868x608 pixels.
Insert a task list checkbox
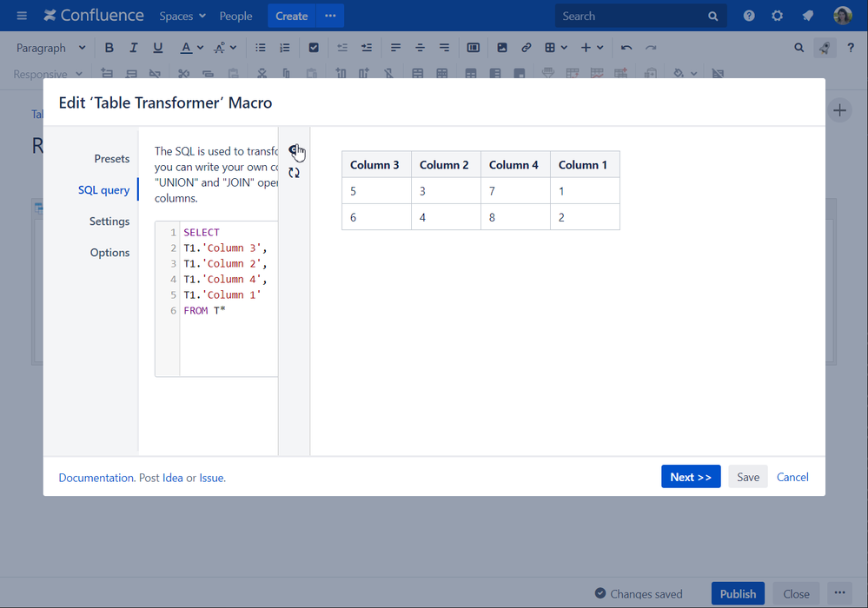pyautogui.click(x=314, y=48)
